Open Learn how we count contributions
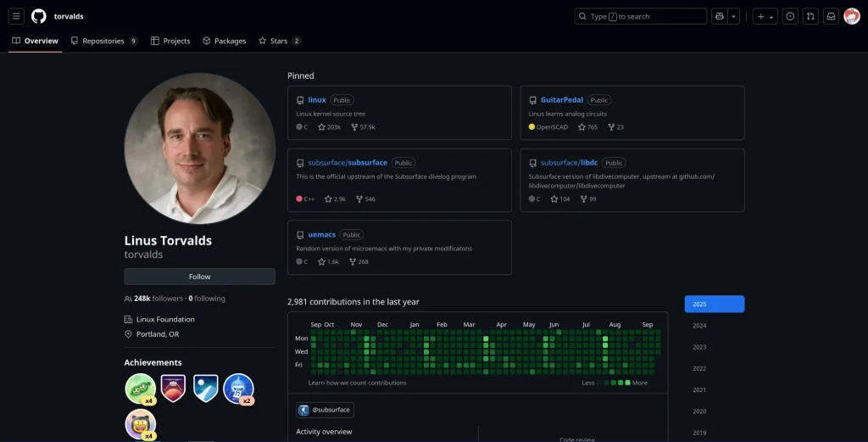This screenshot has height=442, width=868. (x=357, y=383)
